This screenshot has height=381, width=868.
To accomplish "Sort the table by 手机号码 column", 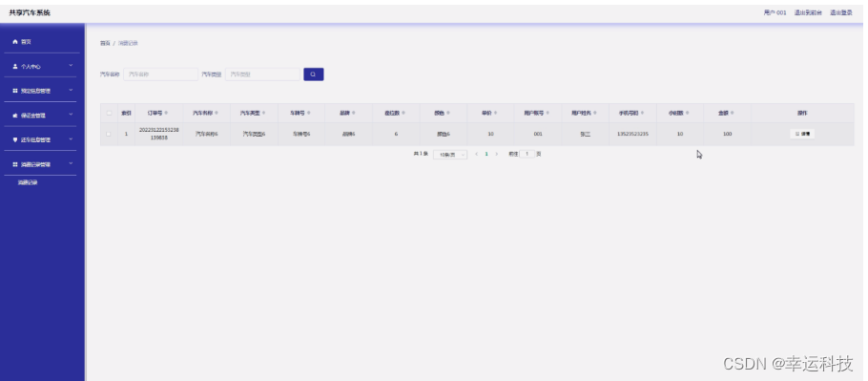I will point(642,113).
